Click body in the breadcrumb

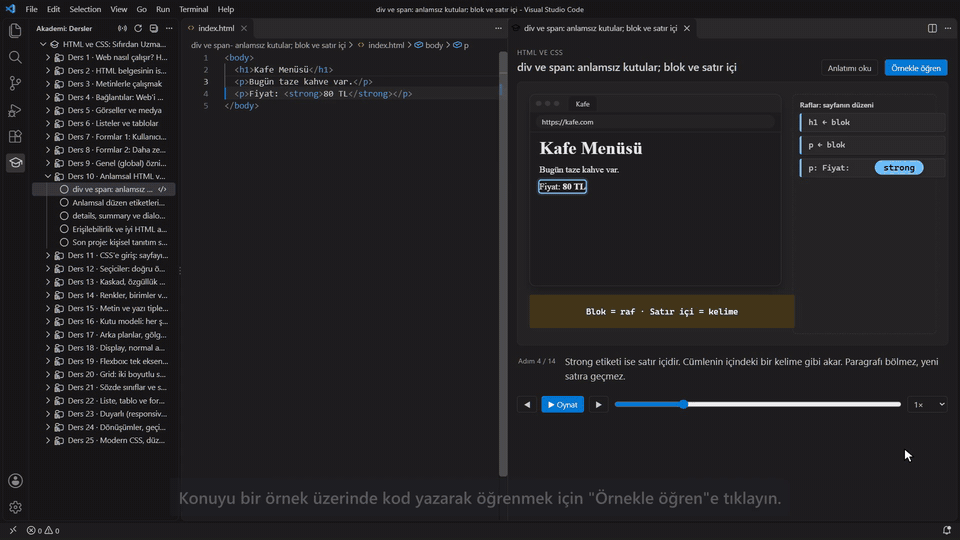tap(434, 45)
